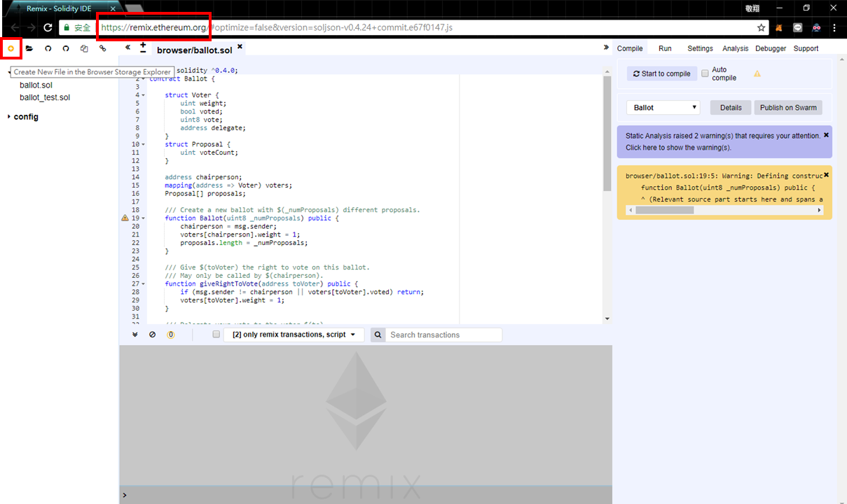Click the editor vertical scrollbar

click(x=607, y=133)
